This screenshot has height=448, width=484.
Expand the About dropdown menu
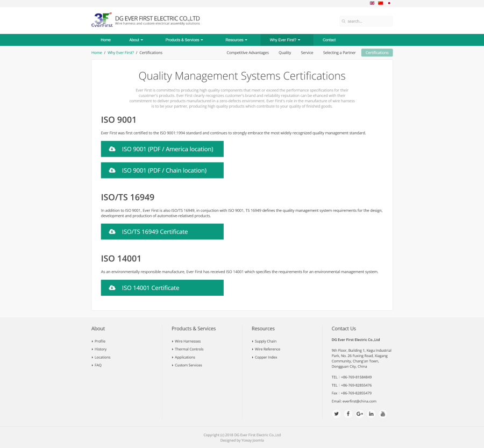[136, 40]
